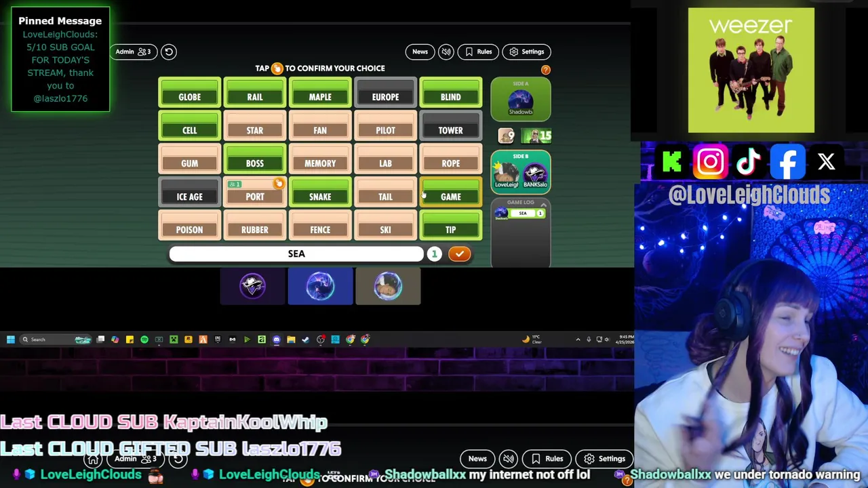This screenshot has height=488, width=868.
Task: Show hidden system tray icons chevron
Action: [578, 340]
